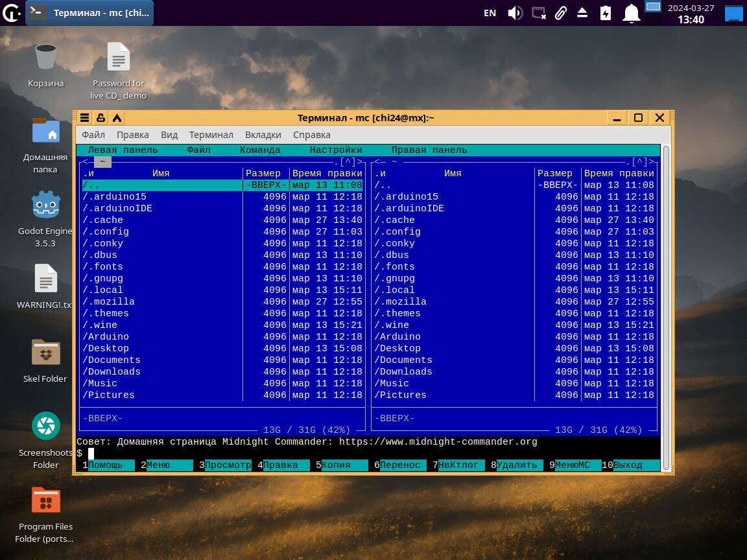The width and height of the screenshot is (747, 560).
Task: Switch the EN keyboard layout indicator
Action: tap(490, 13)
